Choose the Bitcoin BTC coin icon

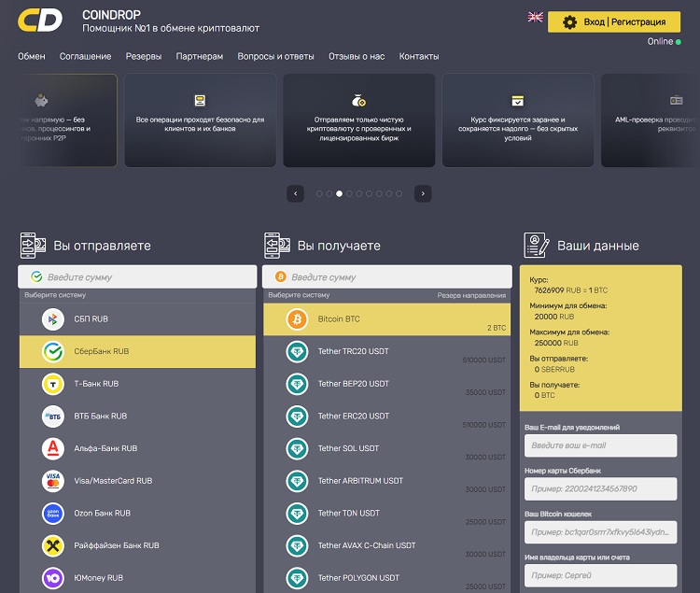[x=298, y=319]
